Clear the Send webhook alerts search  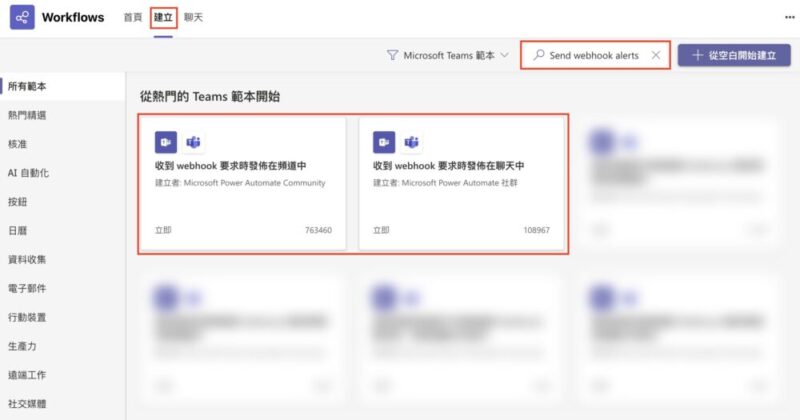(x=656, y=55)
